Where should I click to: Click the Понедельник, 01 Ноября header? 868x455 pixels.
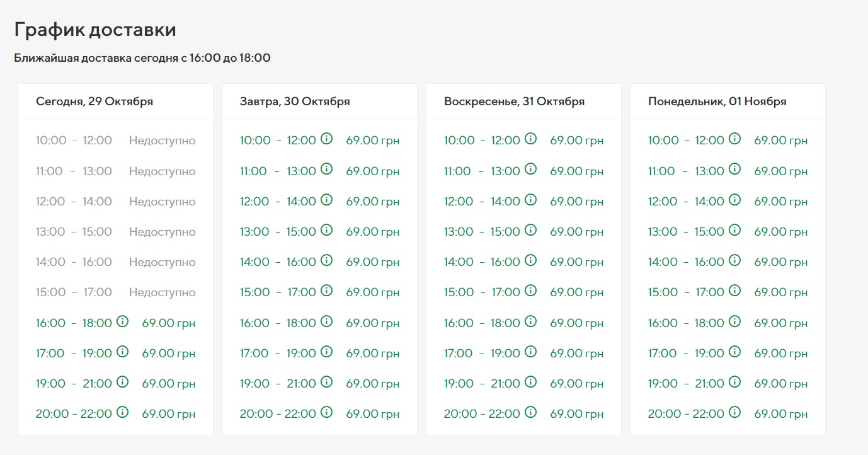[x=717, y=101]
